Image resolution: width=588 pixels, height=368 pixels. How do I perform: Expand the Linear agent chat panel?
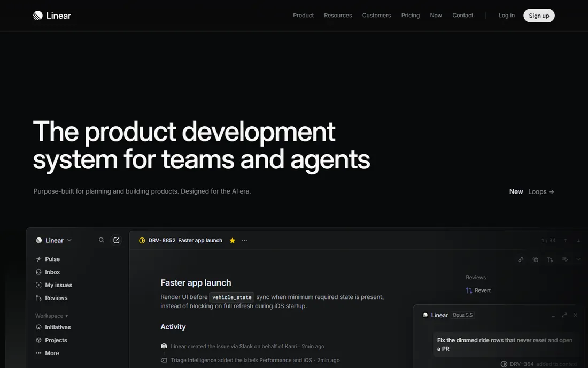tap(564, 315)
